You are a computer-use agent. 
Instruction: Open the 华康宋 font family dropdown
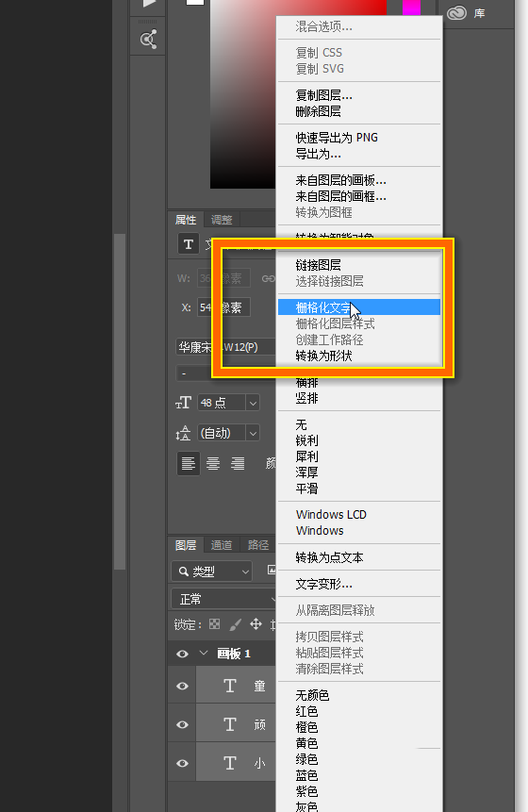click(x=225, y=347)
